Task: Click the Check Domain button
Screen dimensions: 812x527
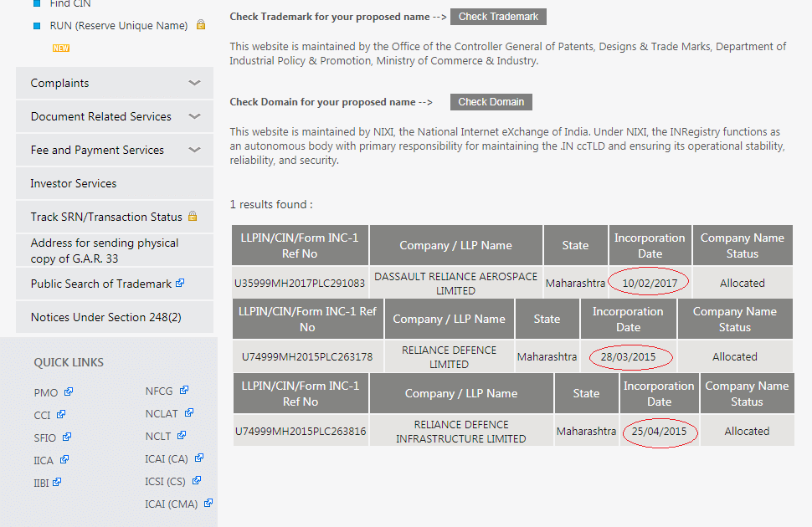Action: click(491, 102)
